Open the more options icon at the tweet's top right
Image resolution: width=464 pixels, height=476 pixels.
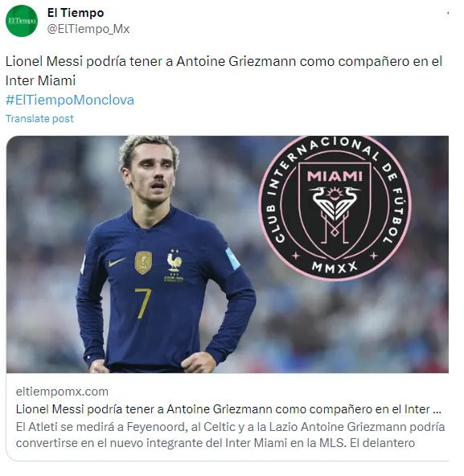coord(448,13)
